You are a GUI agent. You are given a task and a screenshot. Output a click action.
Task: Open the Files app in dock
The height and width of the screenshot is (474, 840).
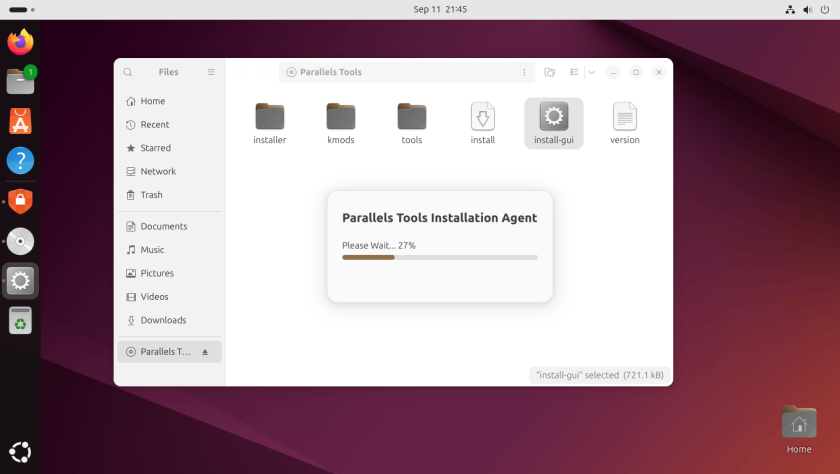[x=20, y=81]
